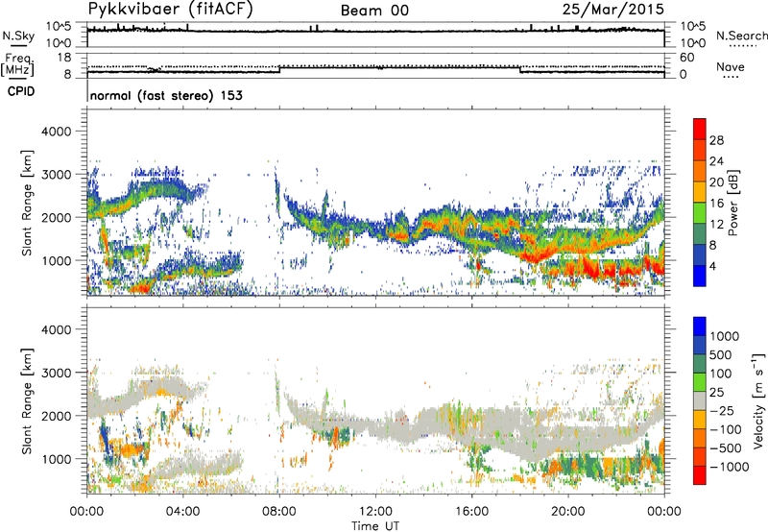The width and height of the screenshot is (768, 532).
Task: Click the "18" frequency axis tick label
Action: pyautogui.click(x=64, y=58)
